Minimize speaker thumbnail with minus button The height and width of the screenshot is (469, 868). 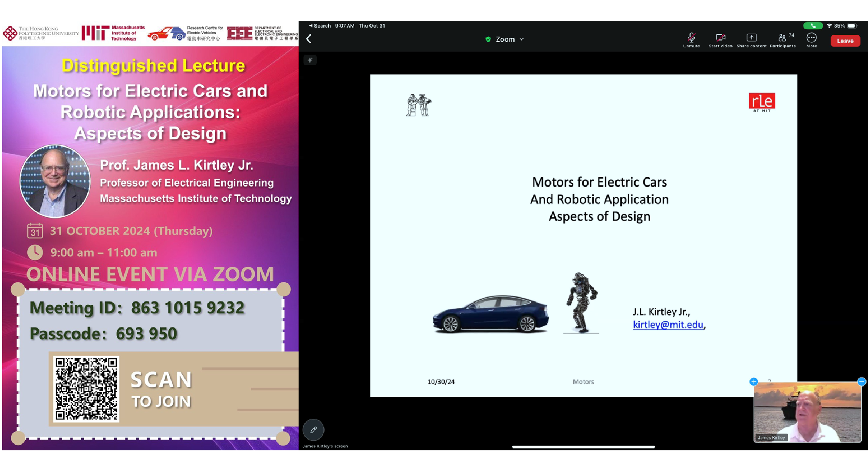coord(861,382)
